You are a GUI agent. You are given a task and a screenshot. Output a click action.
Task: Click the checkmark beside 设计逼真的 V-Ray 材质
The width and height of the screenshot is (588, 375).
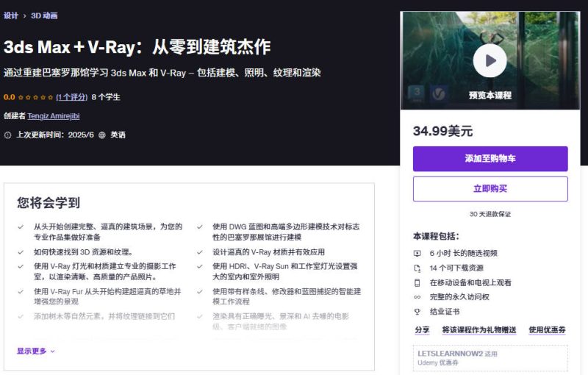(199, 252)
